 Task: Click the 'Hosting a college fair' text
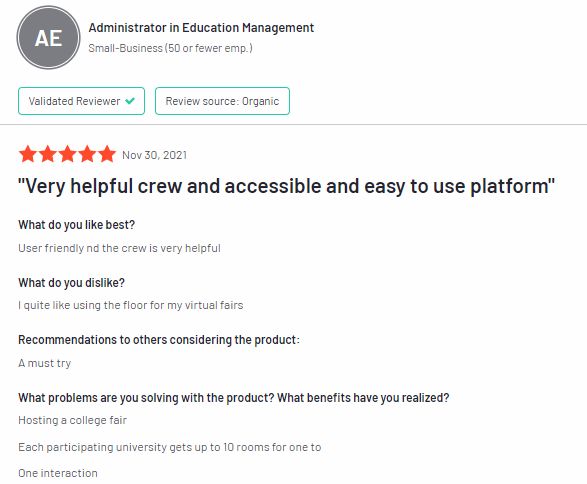click(x=73, y=420)
